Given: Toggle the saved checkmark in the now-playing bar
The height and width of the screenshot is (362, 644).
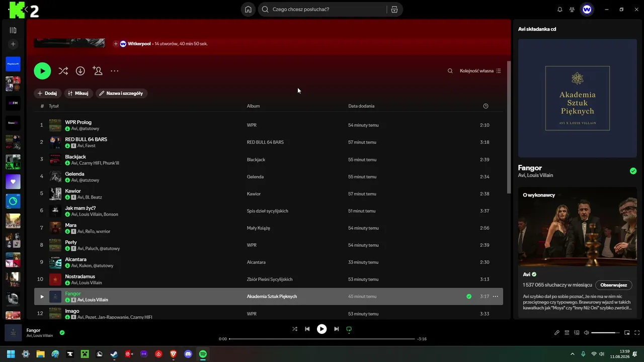Looking at the screenshot, I should (x=62, y=332).
